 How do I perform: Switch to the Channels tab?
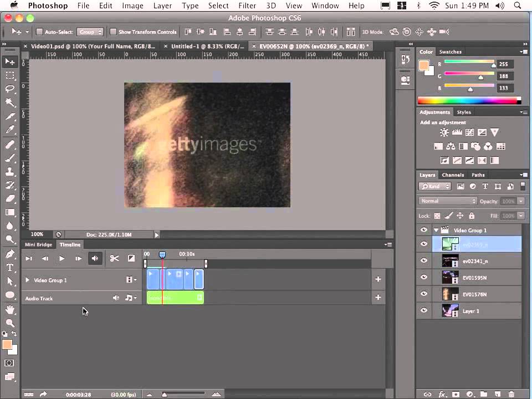[453, 175]
